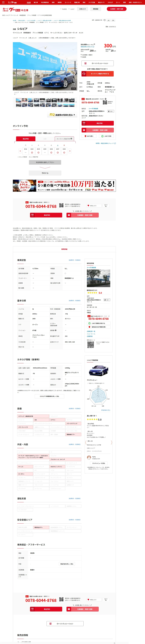The height and width of the screenshot is (644, 145).
Task: Switch to 来店予約 tab
Action: (26, 139)
